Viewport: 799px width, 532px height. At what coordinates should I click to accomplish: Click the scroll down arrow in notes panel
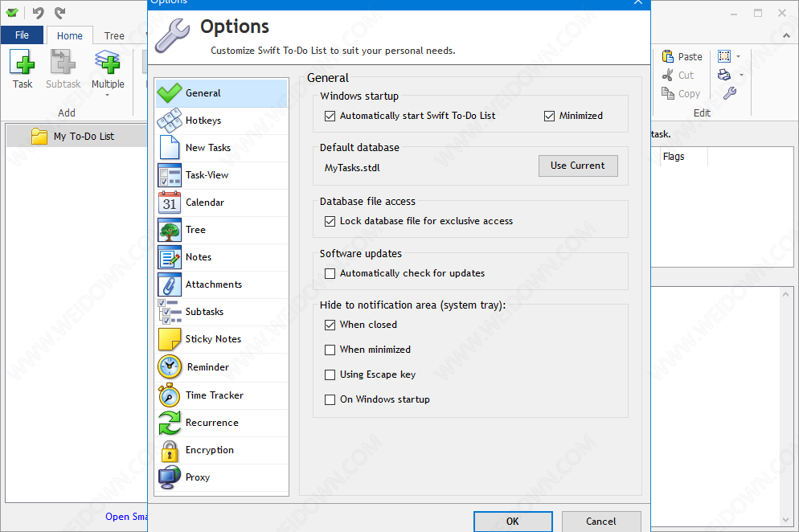(785, 519)
